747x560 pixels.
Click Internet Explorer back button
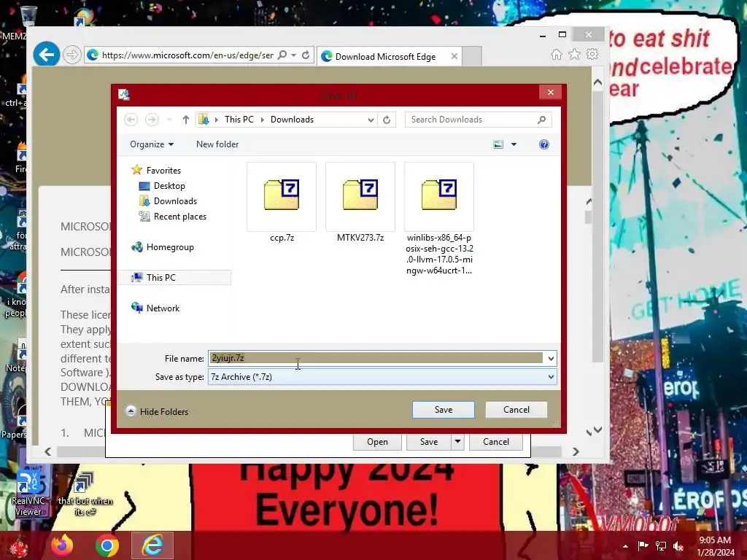pyautogui.click(x=47, y=55)
